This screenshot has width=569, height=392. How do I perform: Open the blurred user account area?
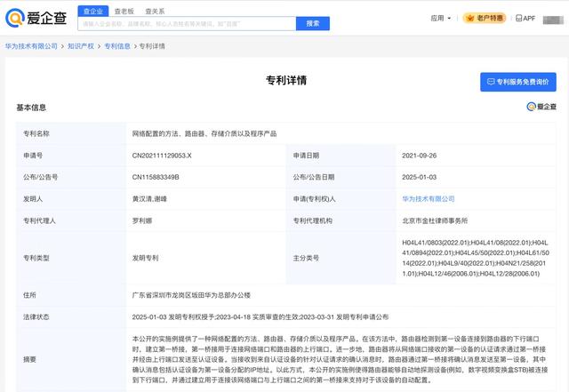(553, 20)
